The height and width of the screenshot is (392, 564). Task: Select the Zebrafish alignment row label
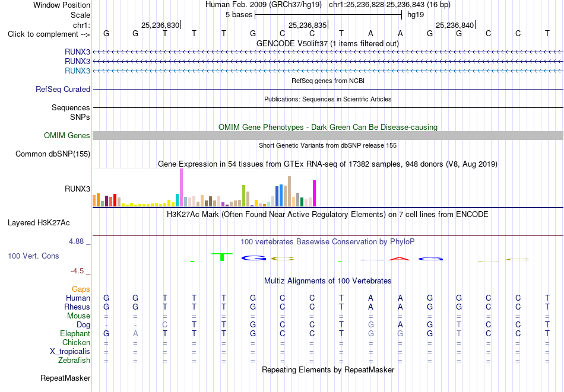pyautogui.click(x=74, y=360)
